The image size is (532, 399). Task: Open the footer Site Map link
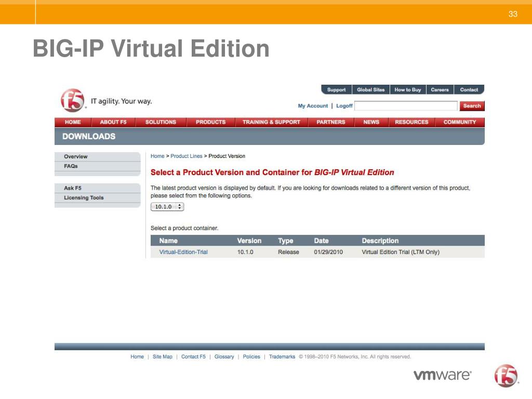click(x=163, y=356)
